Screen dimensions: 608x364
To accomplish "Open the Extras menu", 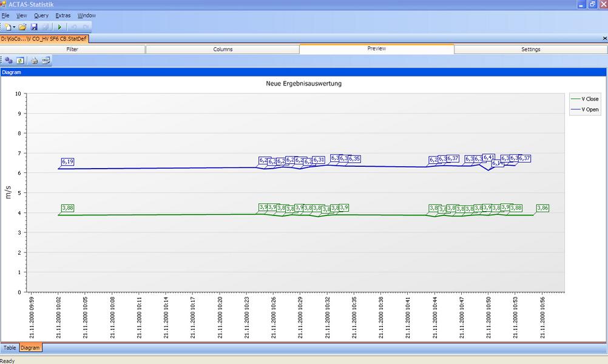I will coord(63,16).
